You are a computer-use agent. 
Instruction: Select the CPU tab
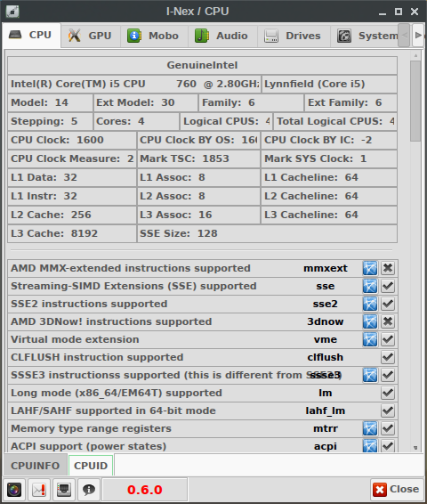click(31, 35)
